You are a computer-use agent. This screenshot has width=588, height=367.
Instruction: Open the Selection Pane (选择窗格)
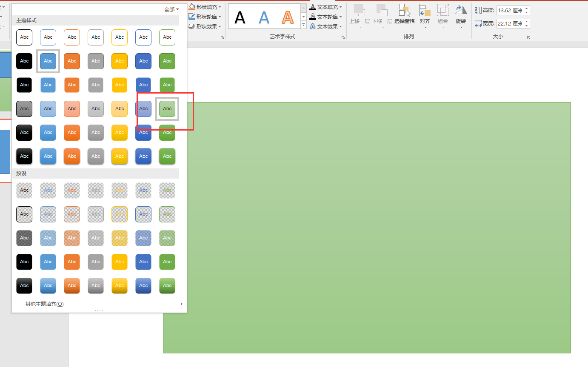[x=404, y=14]
